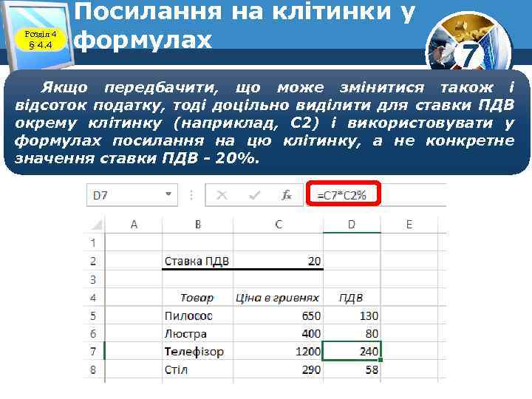The width and height of the screenshot is (532, 399).
Task: Click price cell 650
Action: point(279,316)
